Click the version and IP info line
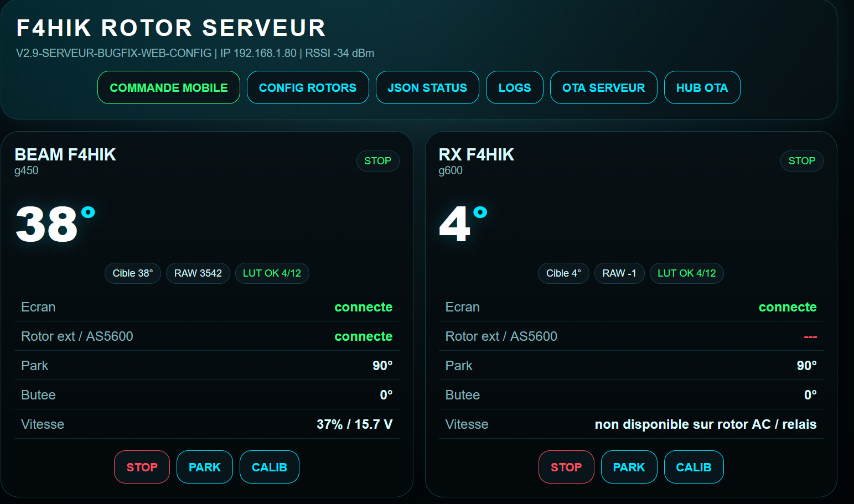Screen dimensions: 854x504 [195, 53]
